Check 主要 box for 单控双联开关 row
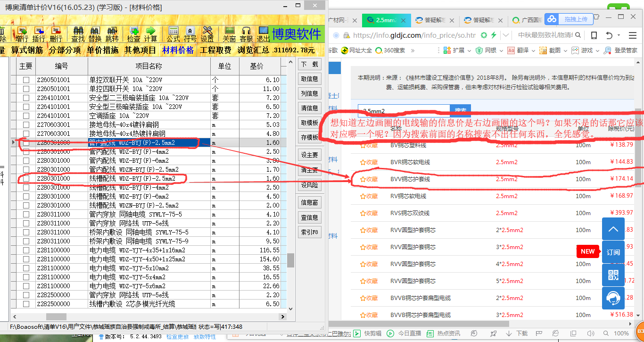The width and height of the screenshot is (644, 342). (26, 80)
